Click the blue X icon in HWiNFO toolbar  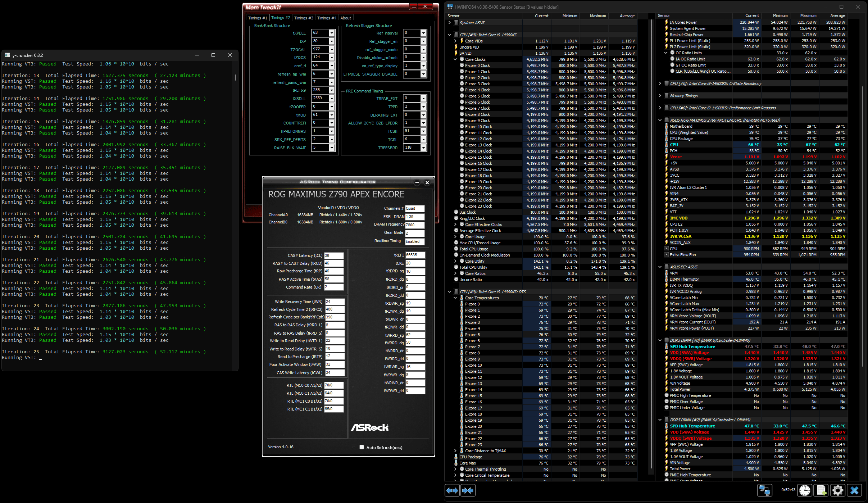point(854,490)
